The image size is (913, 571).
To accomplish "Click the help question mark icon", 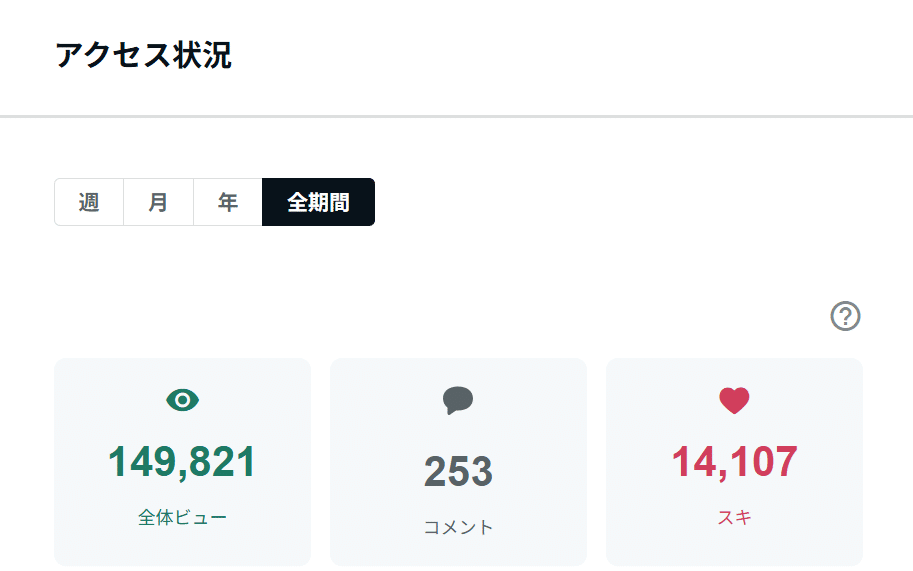I will click(845, 317).
